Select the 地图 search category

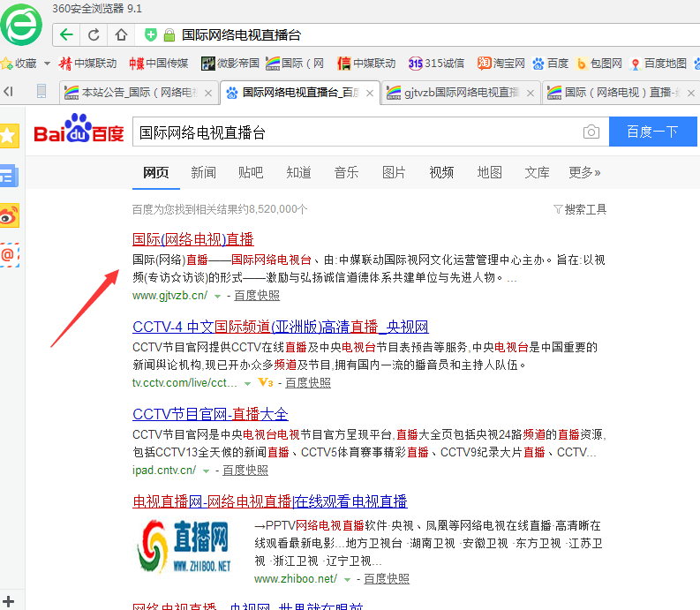(489, 172)
